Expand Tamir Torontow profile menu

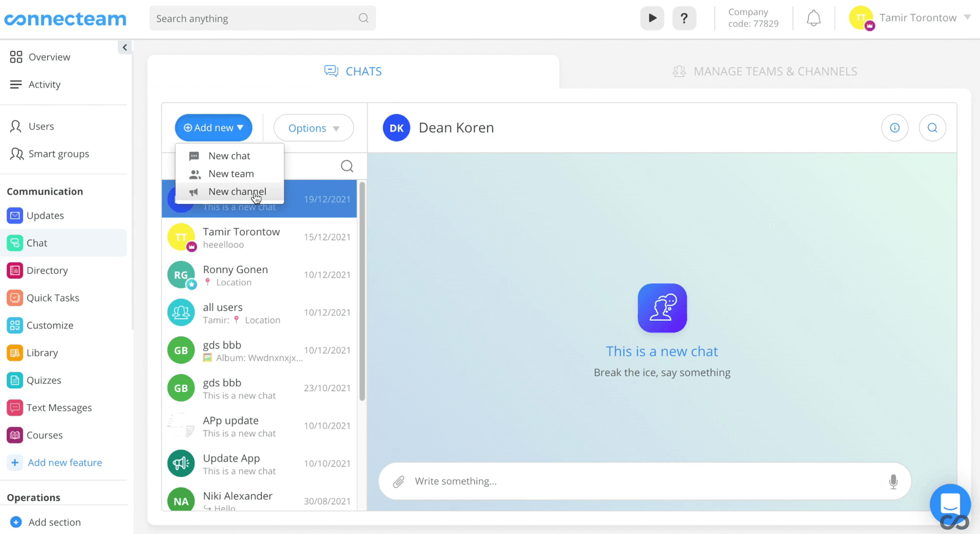[x=967, y=18]
